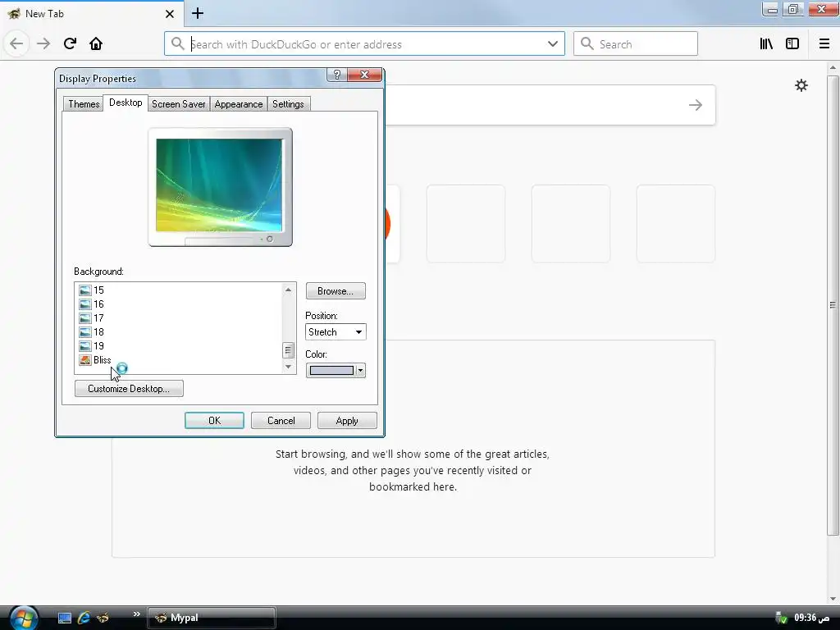This screenshot has width=840, height=630.
Task: Click the Apply button
Action: click(347, 421)
